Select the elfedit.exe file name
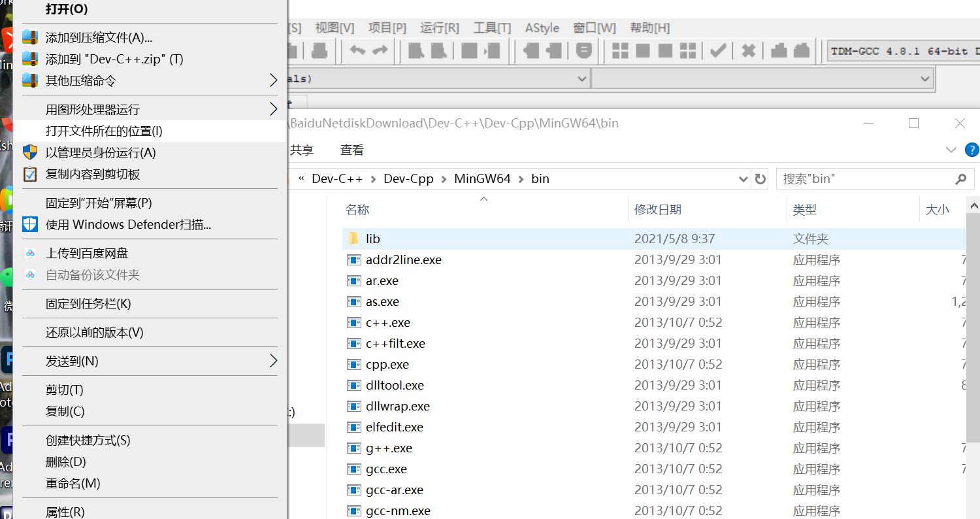 click(394, 427)
